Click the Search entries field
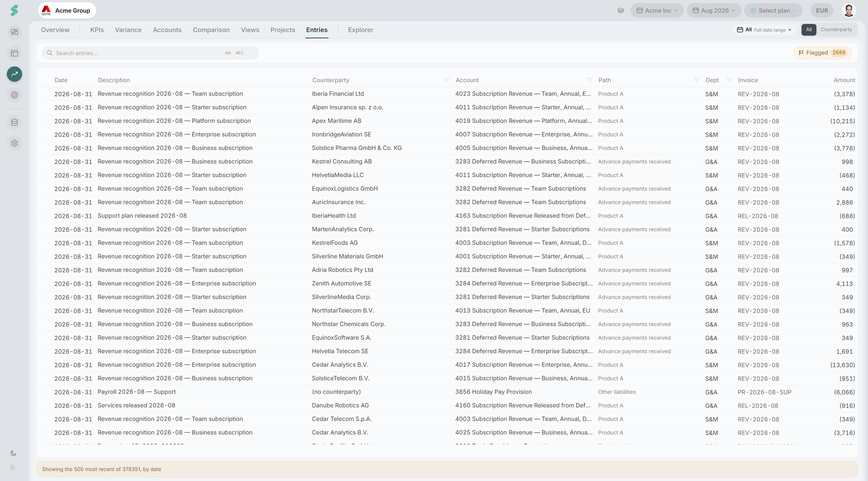Viewport: 868px width, 481px height. (x=151, y=53)
